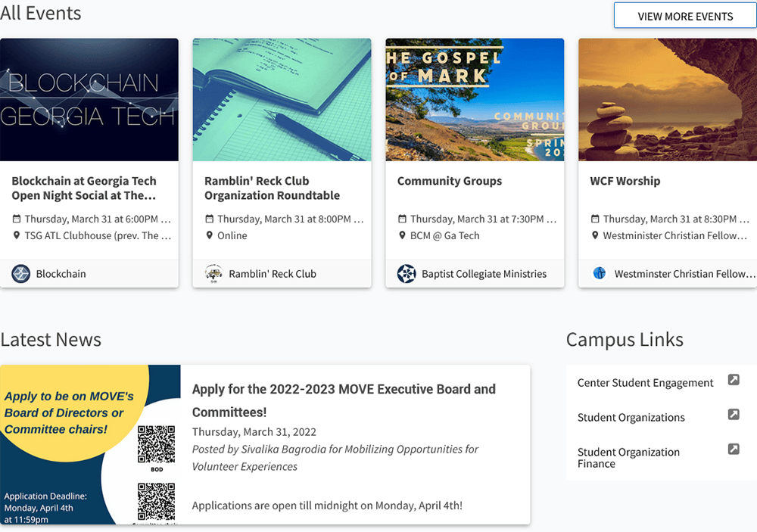757x532 pixels.
Task: Click the location pin beside BCM @ Ga Tech
Action: pyautogui.click(x=402, y=235)
